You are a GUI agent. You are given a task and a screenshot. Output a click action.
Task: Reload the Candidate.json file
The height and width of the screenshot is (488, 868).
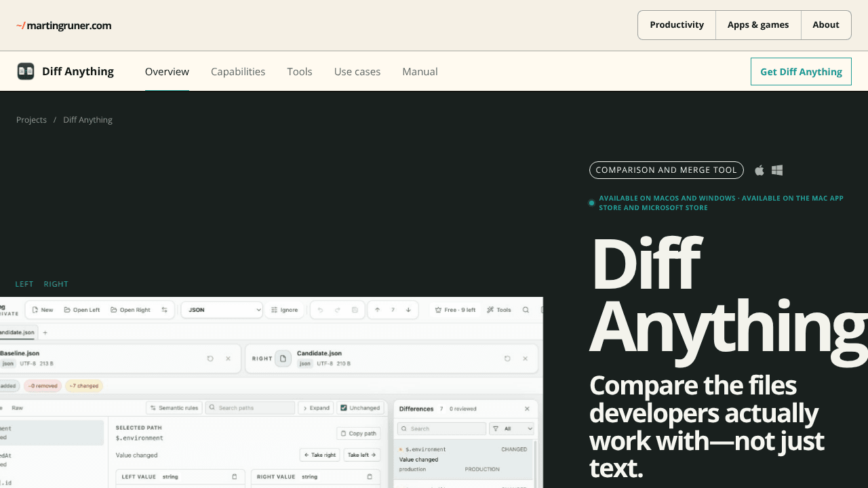tap(507, 359)
